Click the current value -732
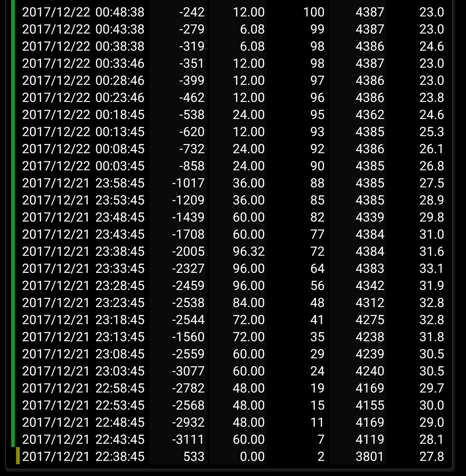The height and width of the screenshot is (476, 466). click(192, 149)
